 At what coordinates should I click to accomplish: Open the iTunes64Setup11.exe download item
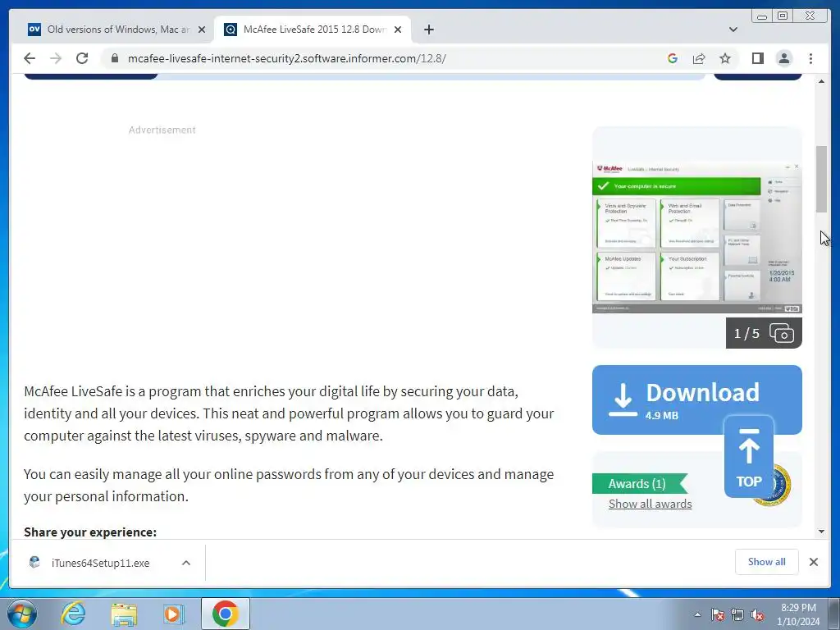point(100,563)
